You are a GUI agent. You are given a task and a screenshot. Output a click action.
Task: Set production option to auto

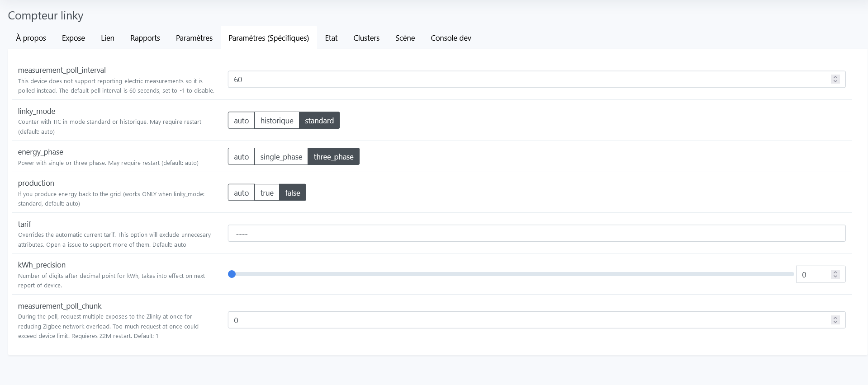241,193
